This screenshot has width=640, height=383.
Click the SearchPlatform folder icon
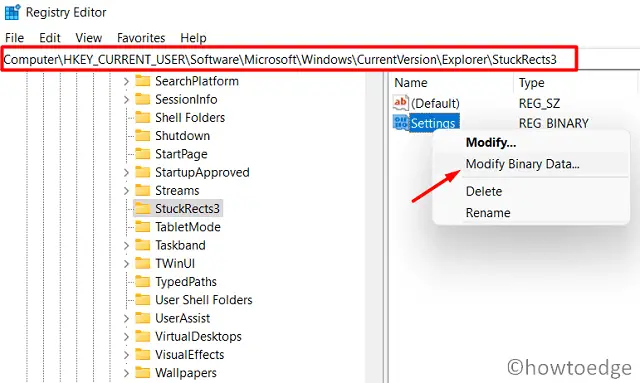point(142,81)
